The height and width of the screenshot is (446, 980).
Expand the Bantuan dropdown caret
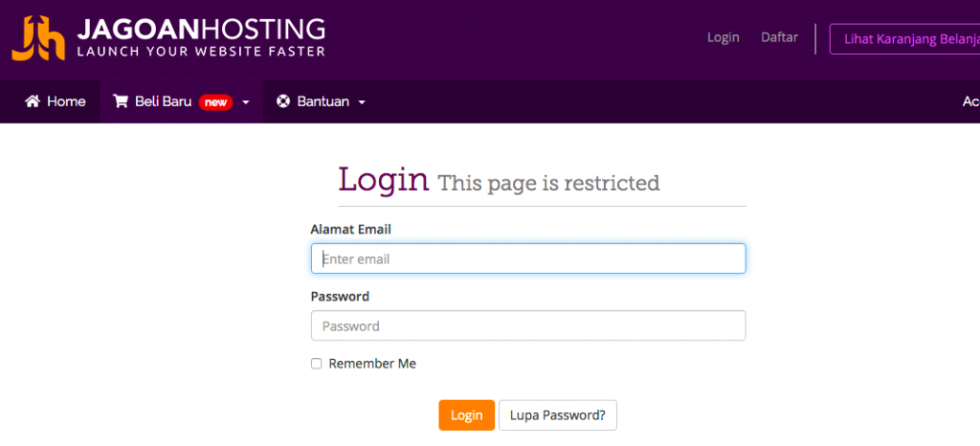[x=361, y=102]
